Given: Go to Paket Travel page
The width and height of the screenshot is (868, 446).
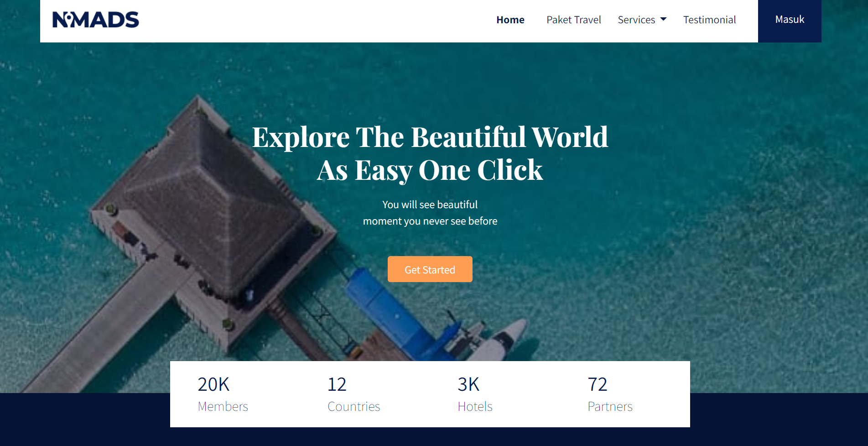Looking at the screenshot, I should [x=574, y=20].
